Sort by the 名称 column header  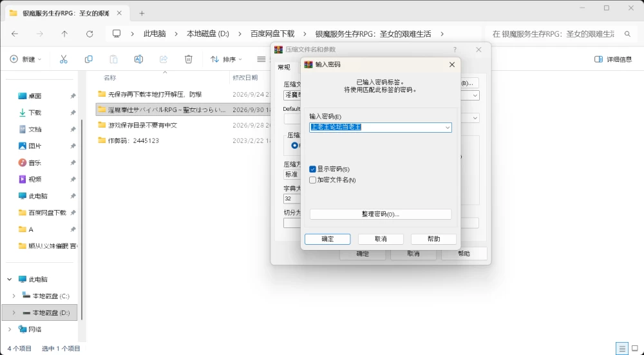(x=110, y=78)
